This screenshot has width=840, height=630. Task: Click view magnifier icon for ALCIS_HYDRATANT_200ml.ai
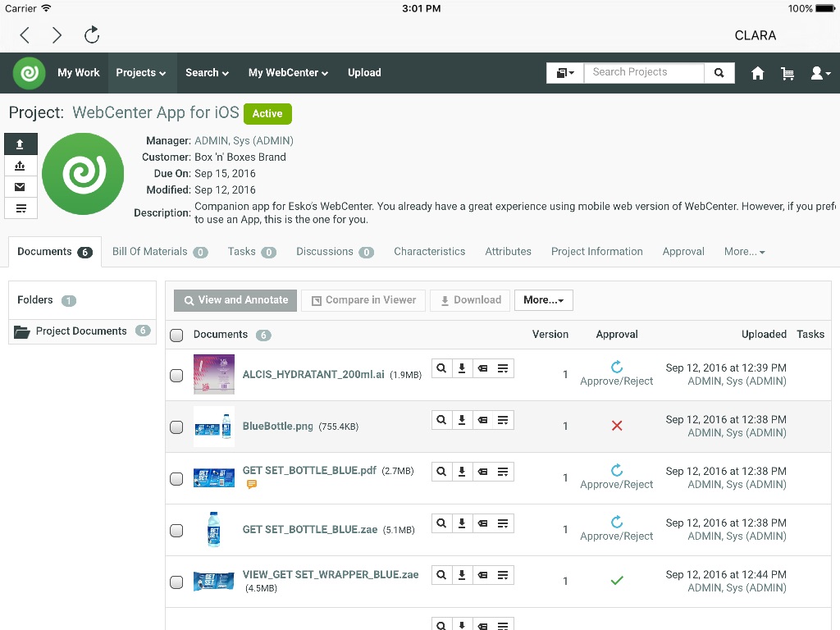[x=441, y=368]
